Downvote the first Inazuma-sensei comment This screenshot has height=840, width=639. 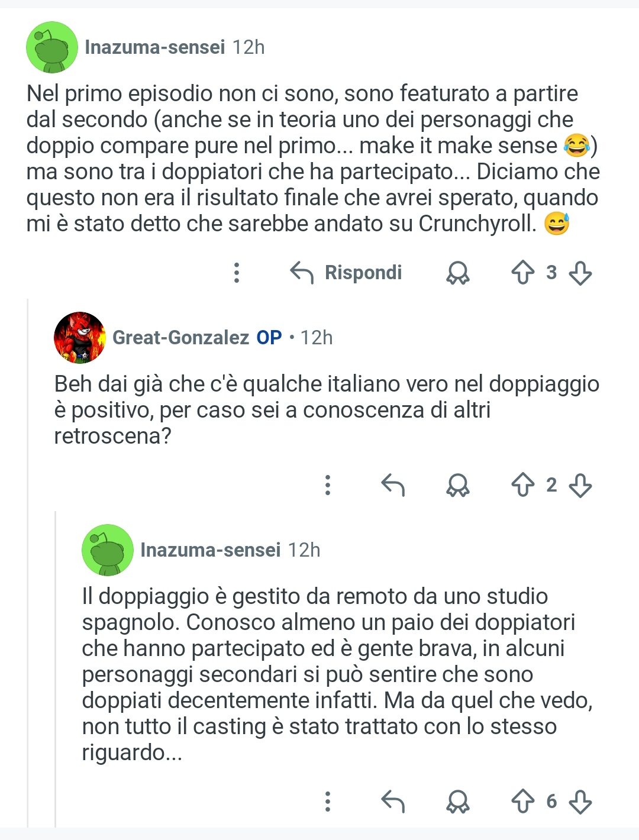(580, 273)
